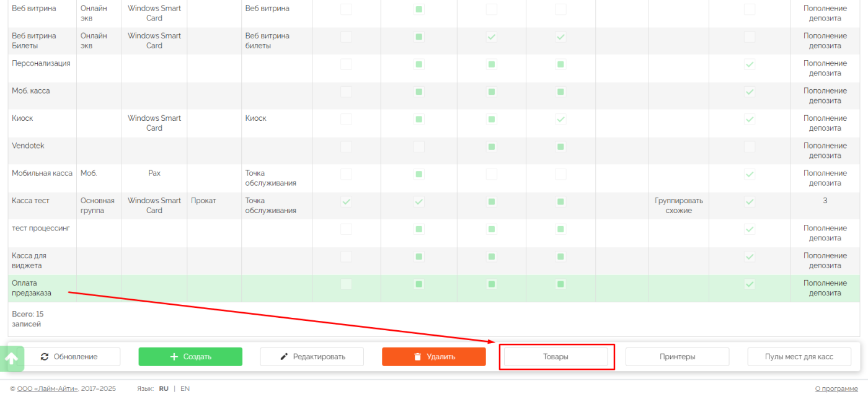The width and height of the screenshot is (868, 394).
Task: Select RU as interface language
Action: click(x=164, y=388)
